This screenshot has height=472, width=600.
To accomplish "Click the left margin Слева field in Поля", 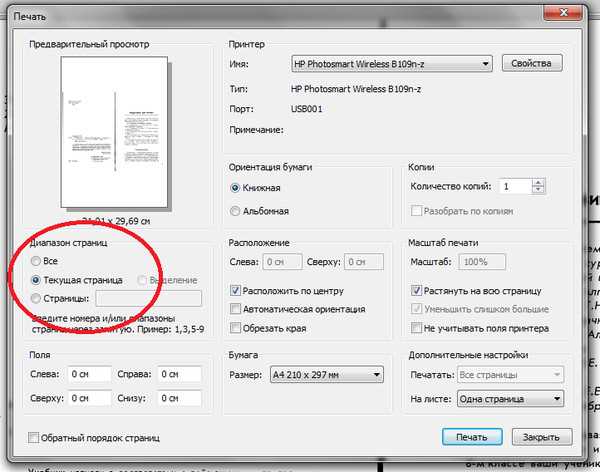I will pyautogui.click(x=90, y=374).
